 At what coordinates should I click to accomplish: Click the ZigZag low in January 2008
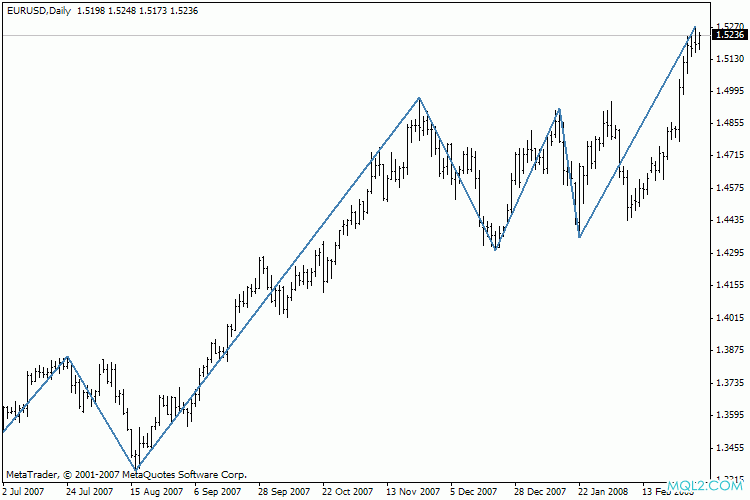click(579, 237)
